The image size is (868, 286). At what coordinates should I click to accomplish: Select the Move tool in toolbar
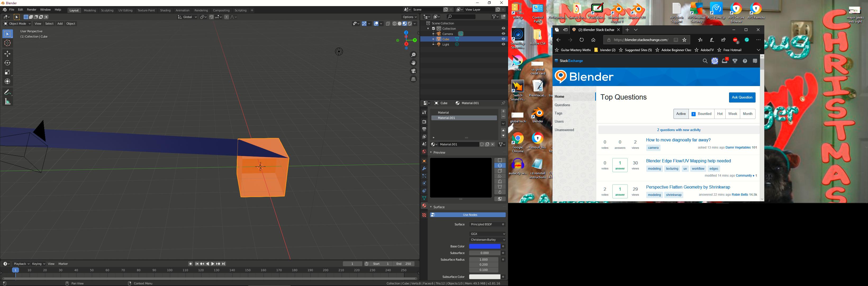(7, 53)
